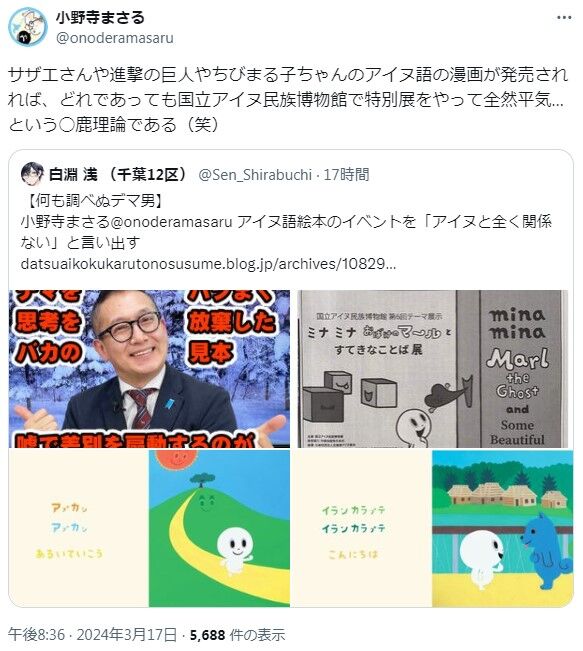The image size is (583, 651).
Task: Open 小野寺まさる profile avatar
Action: [x=28, y=27]
